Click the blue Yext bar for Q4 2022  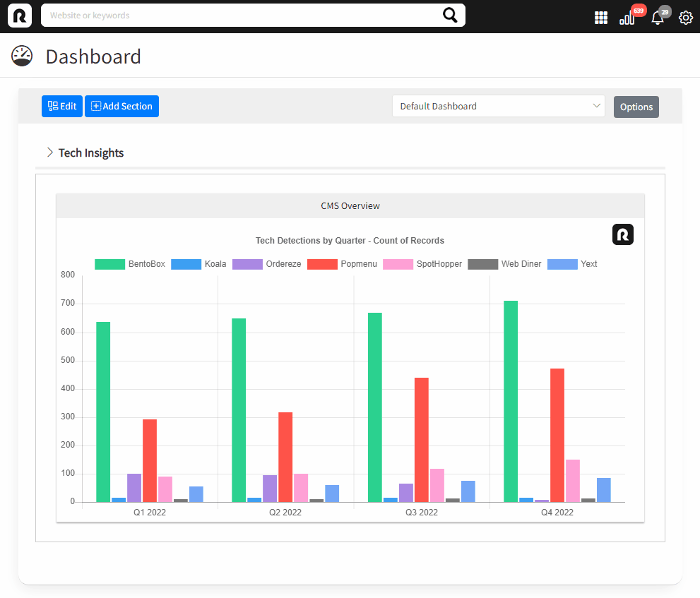point(603,490)
